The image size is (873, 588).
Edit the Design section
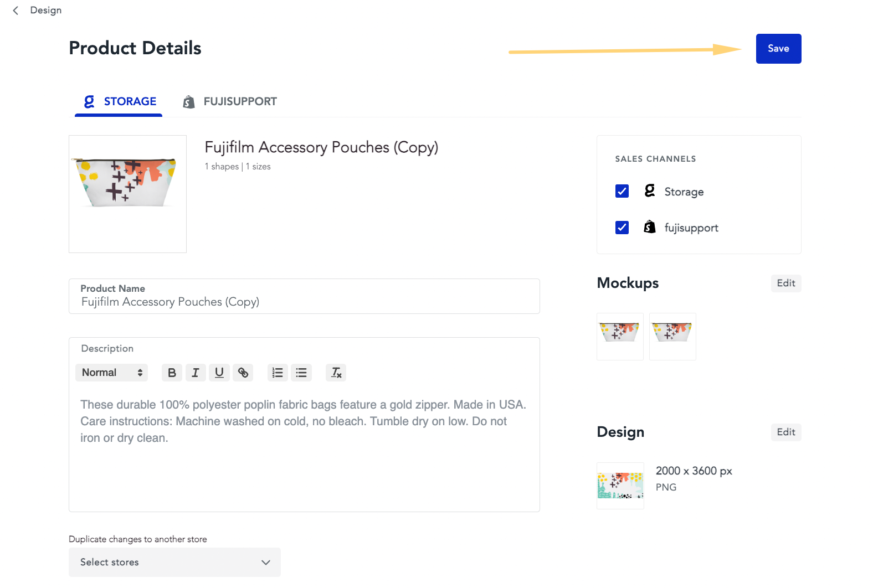tap(785, 432)
